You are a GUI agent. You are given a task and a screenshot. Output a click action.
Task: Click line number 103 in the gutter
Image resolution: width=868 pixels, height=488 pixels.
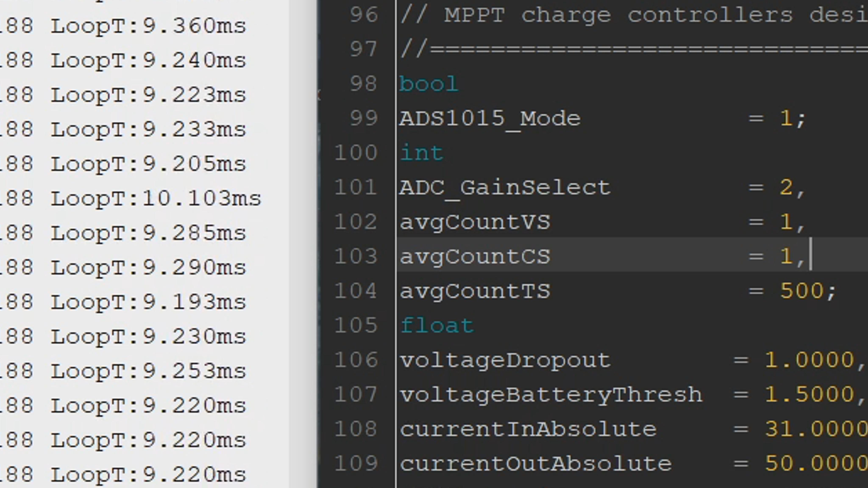pos(356,256)
